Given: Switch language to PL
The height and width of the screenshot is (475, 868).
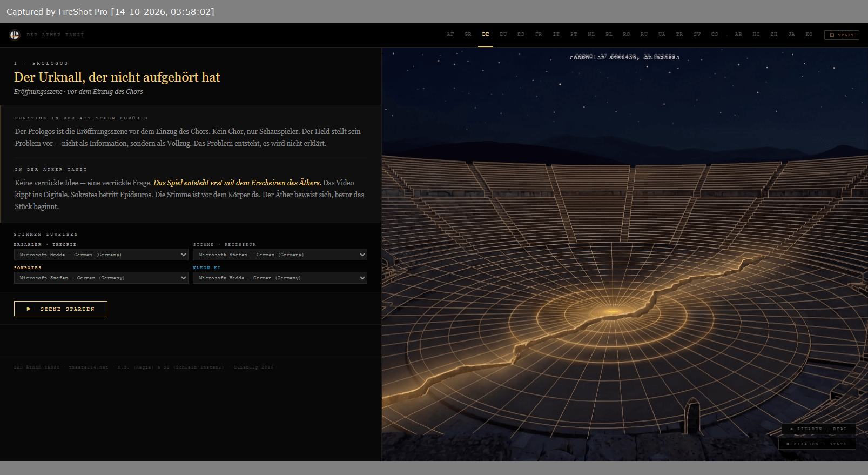Looking at the screenshot, I should click(x=609, y=34).
